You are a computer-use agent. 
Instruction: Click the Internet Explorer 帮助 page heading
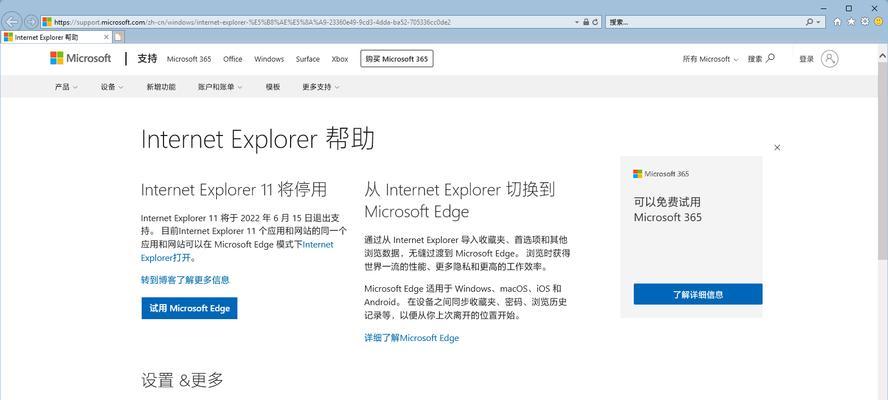(258, 139)
